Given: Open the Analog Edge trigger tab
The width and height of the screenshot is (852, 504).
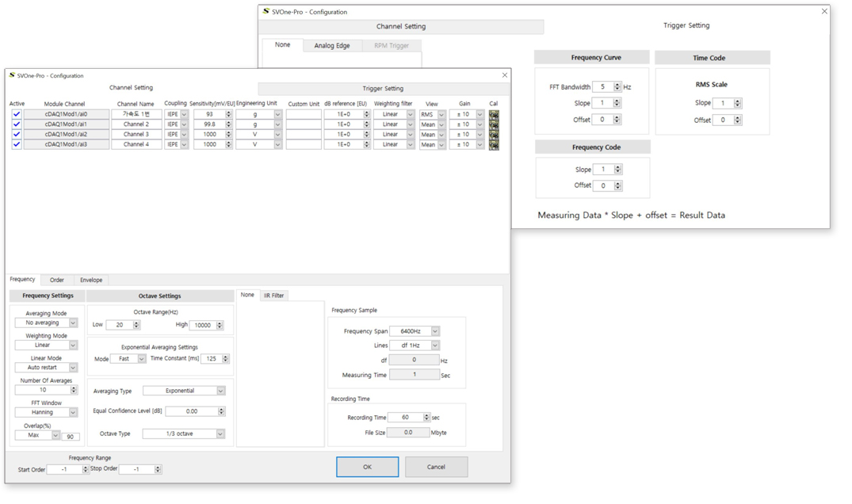Looking at the screenshot, I should 331,46.
